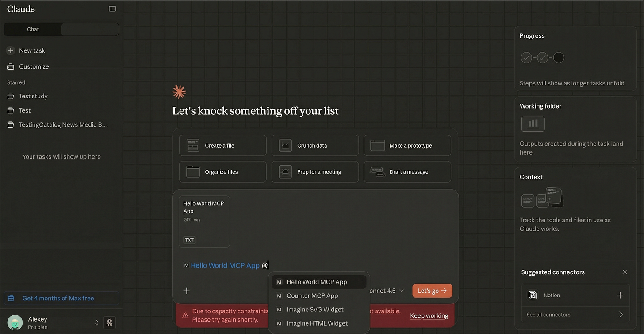The height and width of the screenshot is (334, 644).
Task: Choose the Create a file suggestion
Action: pos(223,145)
